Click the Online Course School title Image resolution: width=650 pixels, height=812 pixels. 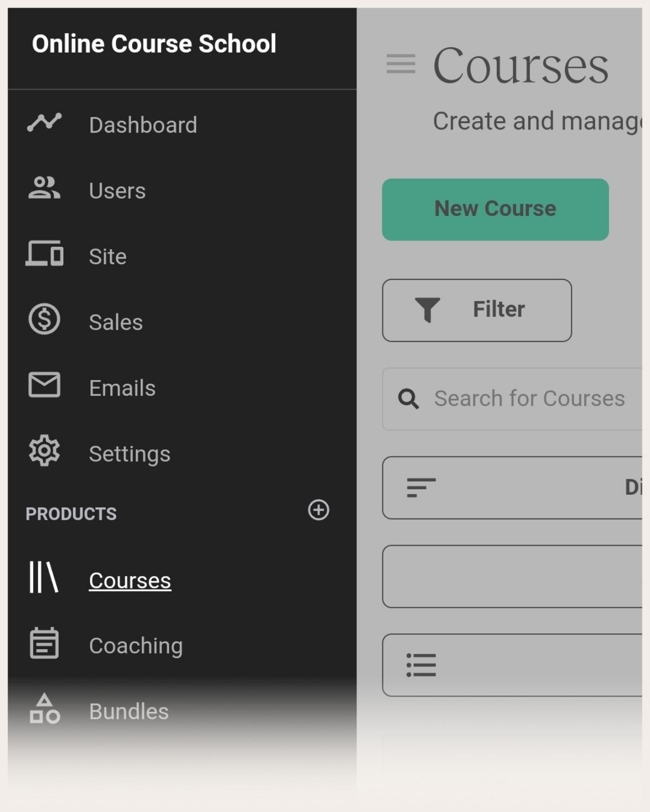click(x=154, y=44)
